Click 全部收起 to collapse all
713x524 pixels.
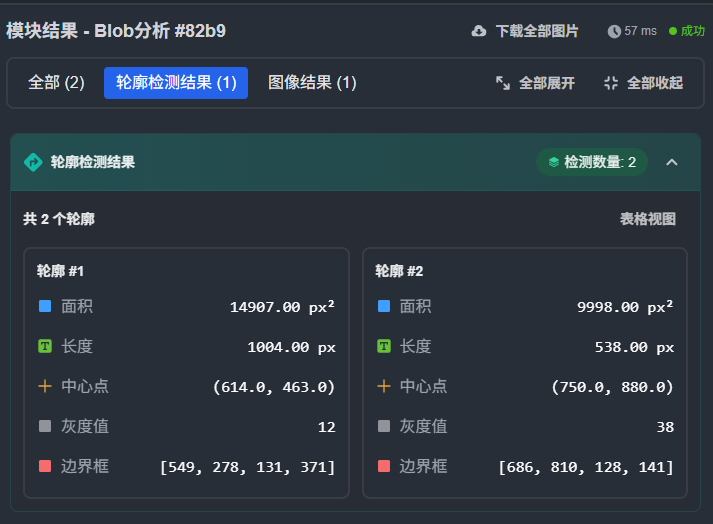[x=643, y=83]
